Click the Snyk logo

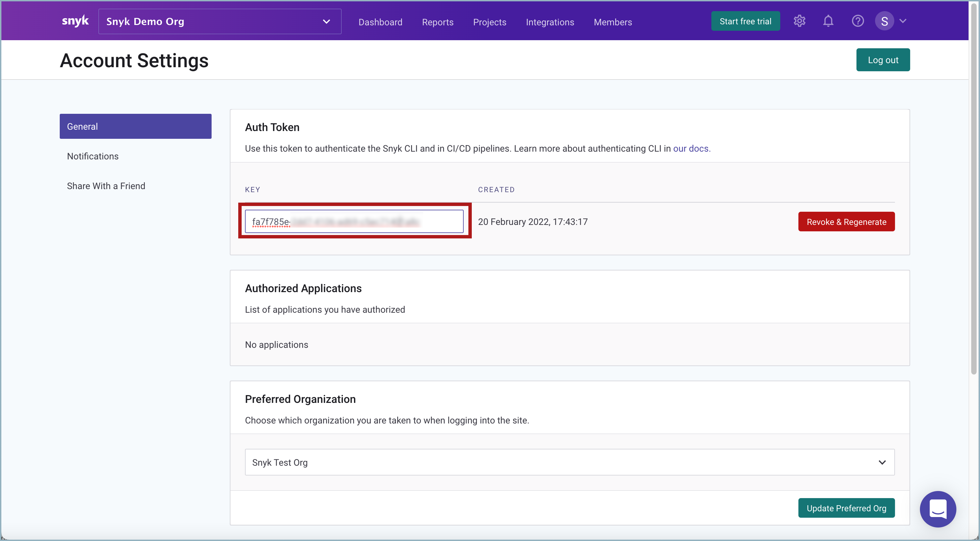[75, 21]
